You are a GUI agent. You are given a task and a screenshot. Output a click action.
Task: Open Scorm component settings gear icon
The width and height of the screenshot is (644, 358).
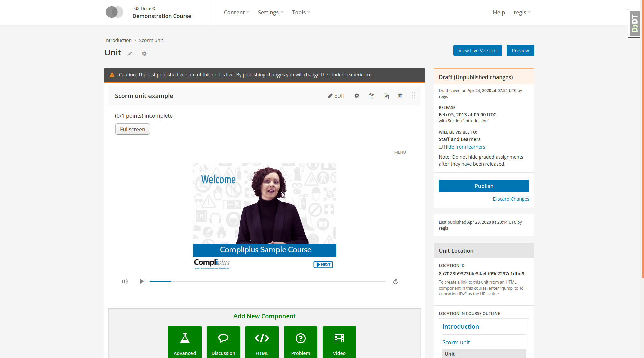357,96
